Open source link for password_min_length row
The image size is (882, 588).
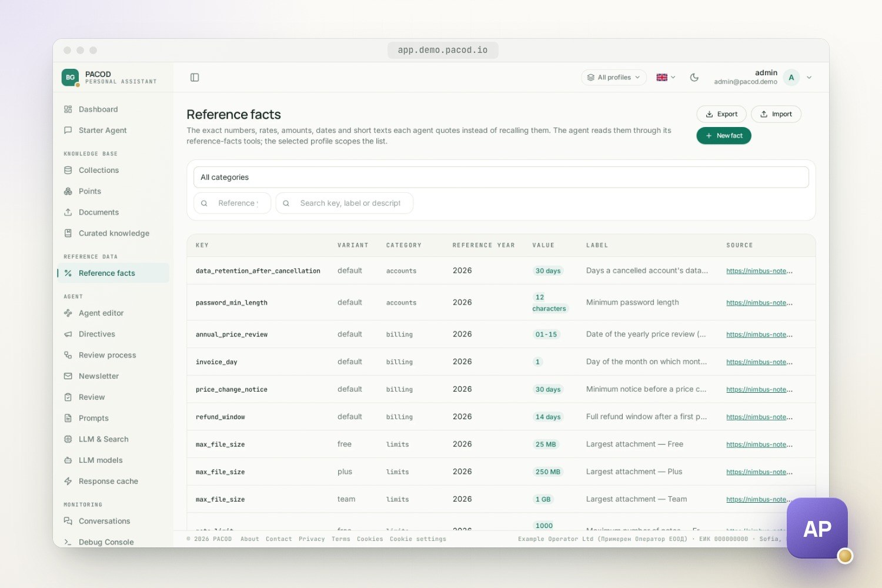tap(759, 303)
